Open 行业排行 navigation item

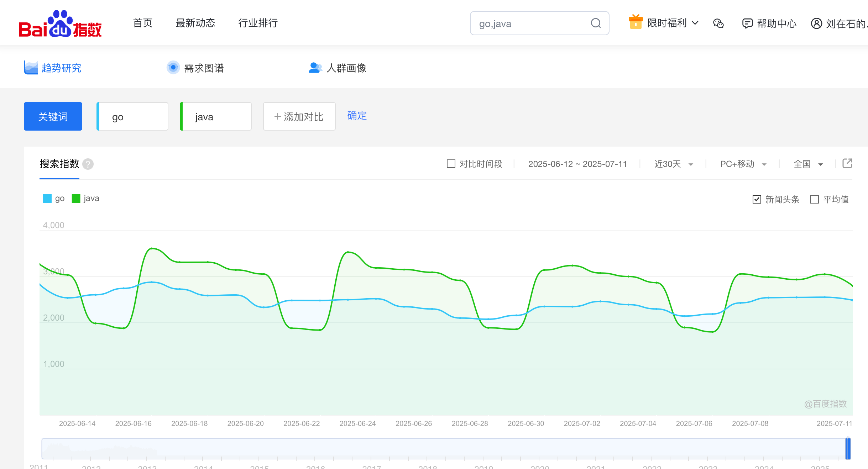coord(258,23)
